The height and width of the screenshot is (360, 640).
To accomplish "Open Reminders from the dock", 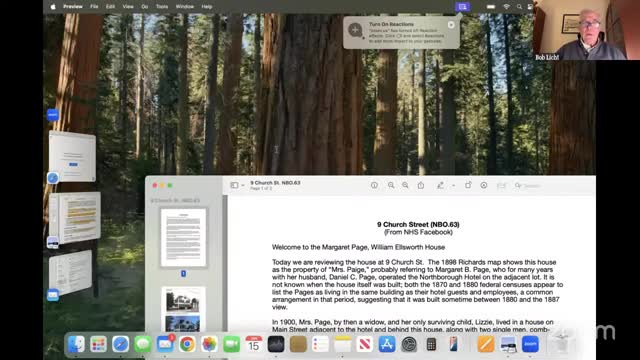I will [x=320, y=344].
